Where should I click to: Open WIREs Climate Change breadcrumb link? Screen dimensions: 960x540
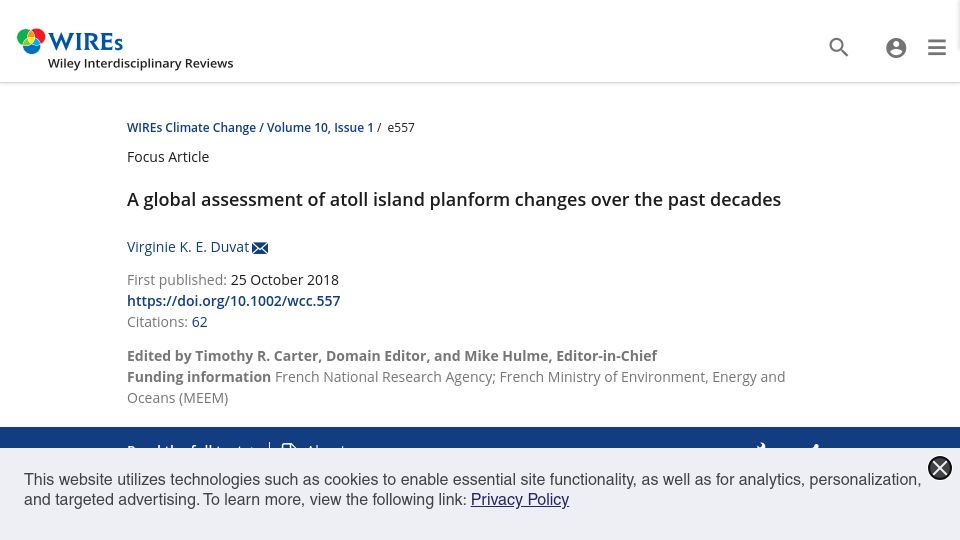tap(191, 127)
